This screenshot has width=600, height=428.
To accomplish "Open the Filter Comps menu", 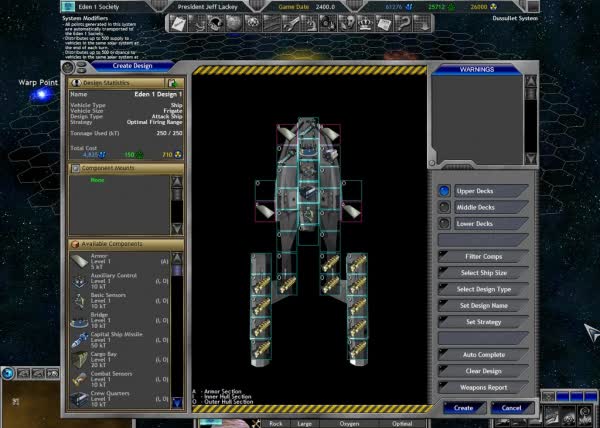I will 483,257.
